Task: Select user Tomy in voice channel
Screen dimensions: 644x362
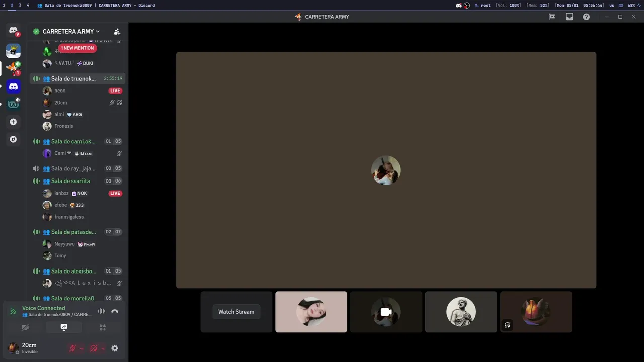Action: (x=83, y=256)
